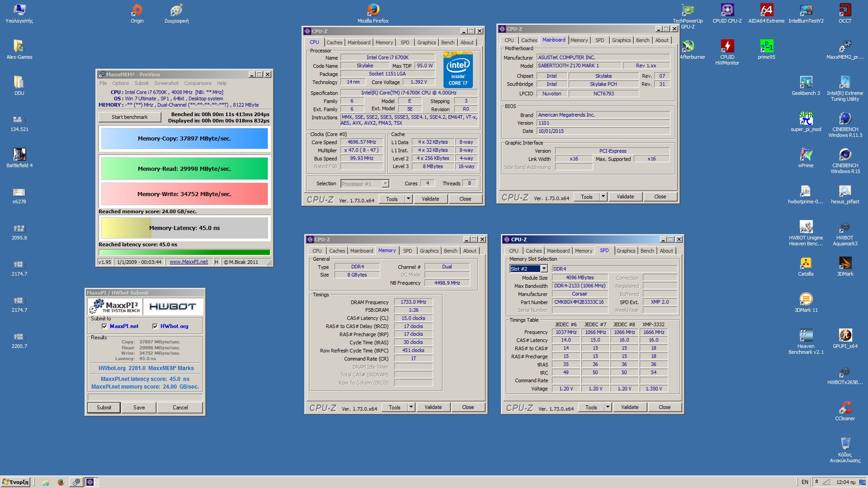Open super_pi_mod desktop icon

pyautogui.click(x=806, y=122)
